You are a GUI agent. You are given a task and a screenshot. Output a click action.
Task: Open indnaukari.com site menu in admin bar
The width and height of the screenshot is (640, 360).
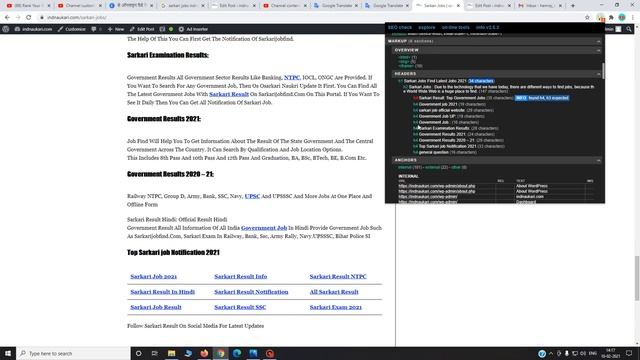[x=33, y=29]
